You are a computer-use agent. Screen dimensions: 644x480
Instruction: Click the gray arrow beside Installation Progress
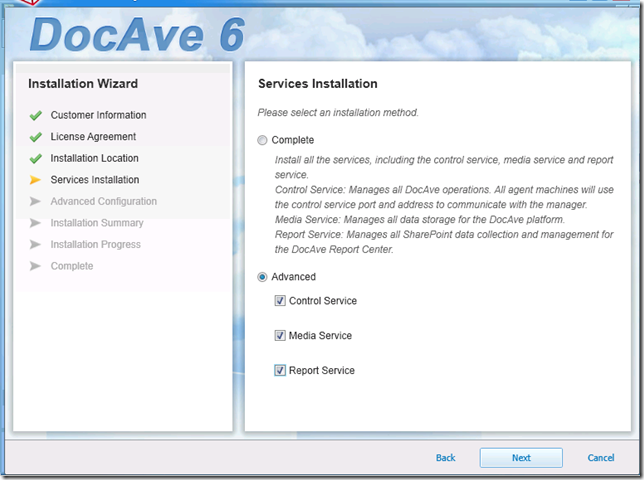click(x=35, y=244)
